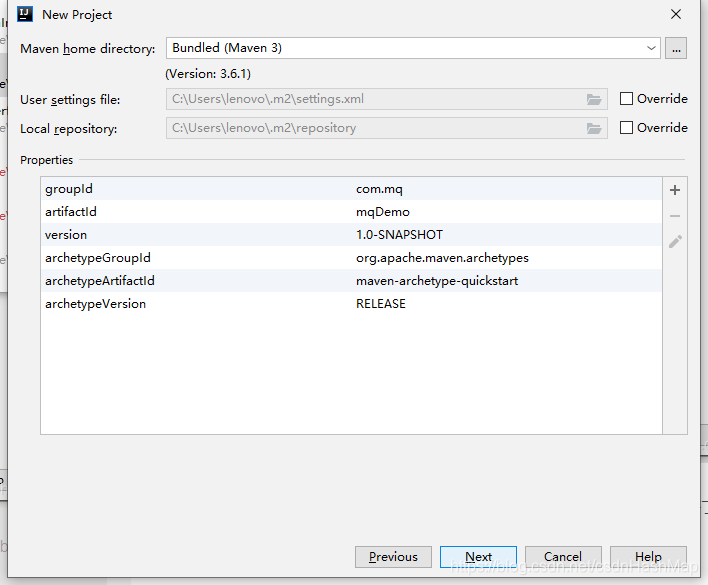Select the version property row
This screenshot has height=585, width=708.
click(351, 235)
